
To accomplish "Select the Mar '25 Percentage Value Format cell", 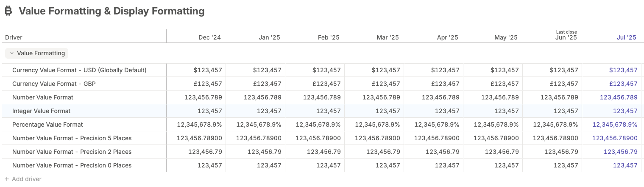I will click(377, 125).
